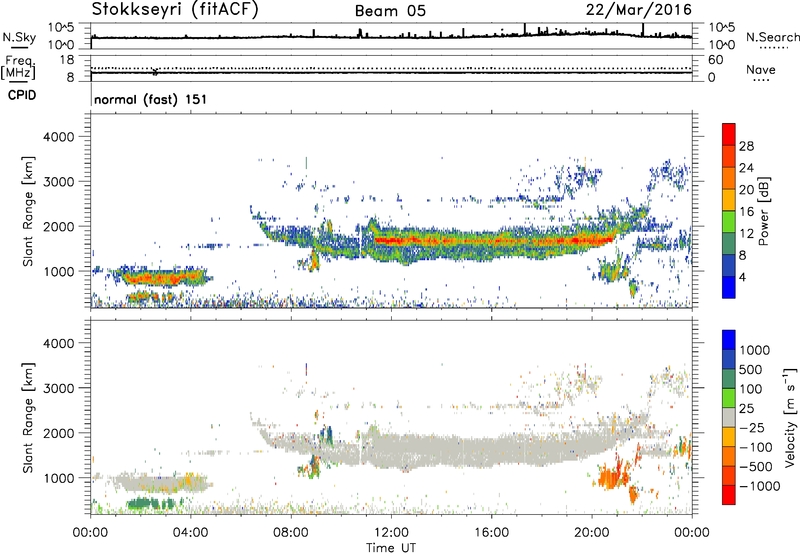Click the 'Freq. [MHz]' axis label
Screen dimensions: 800x554
[x=19, y=67]
